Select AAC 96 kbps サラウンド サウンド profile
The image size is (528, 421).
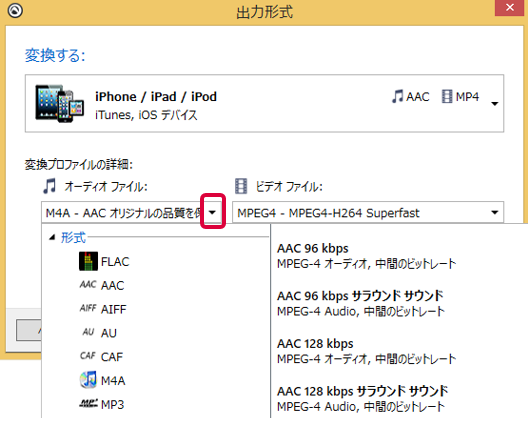[361, 303]
